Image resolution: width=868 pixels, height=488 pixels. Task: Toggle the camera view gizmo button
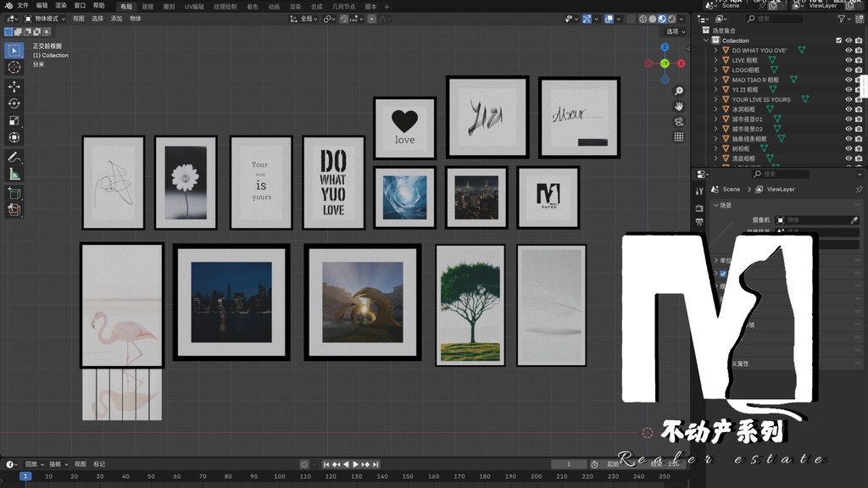pos(679,122)
